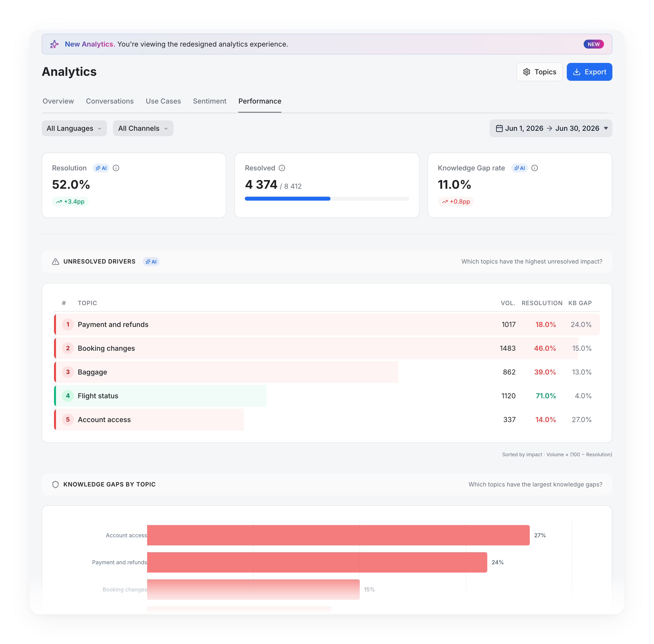Image resolution: width=654 pixels, height=644 pixels.
Task: Click the 4 374 resolved count
Action: coord(261,185)
